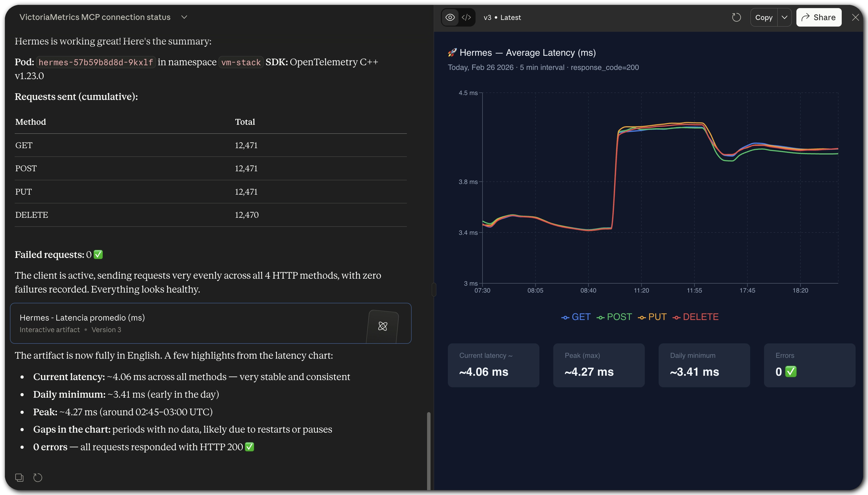
Task: Copy the chat response
Action: click(x=19, y=477)
